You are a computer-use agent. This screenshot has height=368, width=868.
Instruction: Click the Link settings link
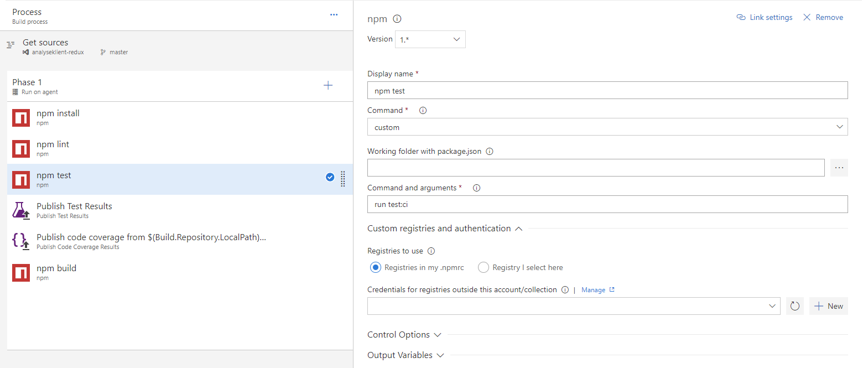point(765,18)
